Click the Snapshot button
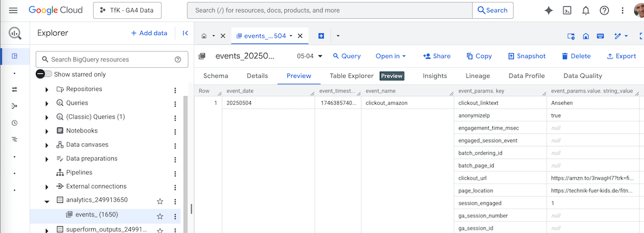Screen dimensions: 644x233 coord(527,56)
